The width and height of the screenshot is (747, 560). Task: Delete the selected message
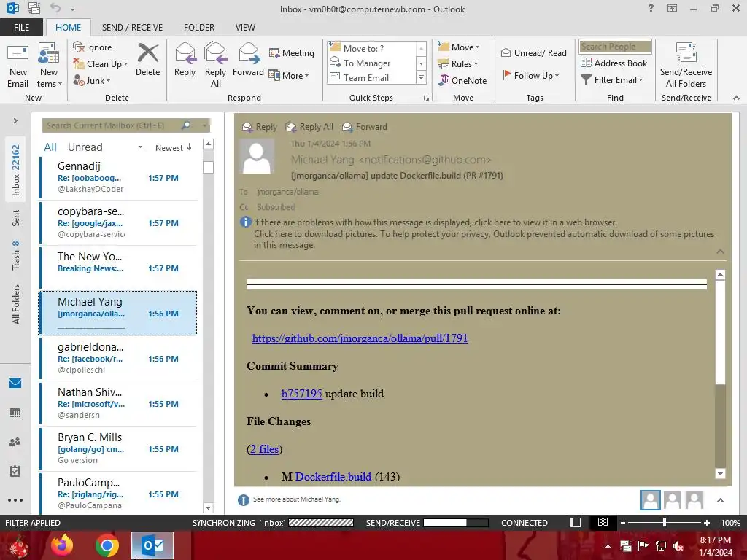pyautogui.click(x=147, y=60)
